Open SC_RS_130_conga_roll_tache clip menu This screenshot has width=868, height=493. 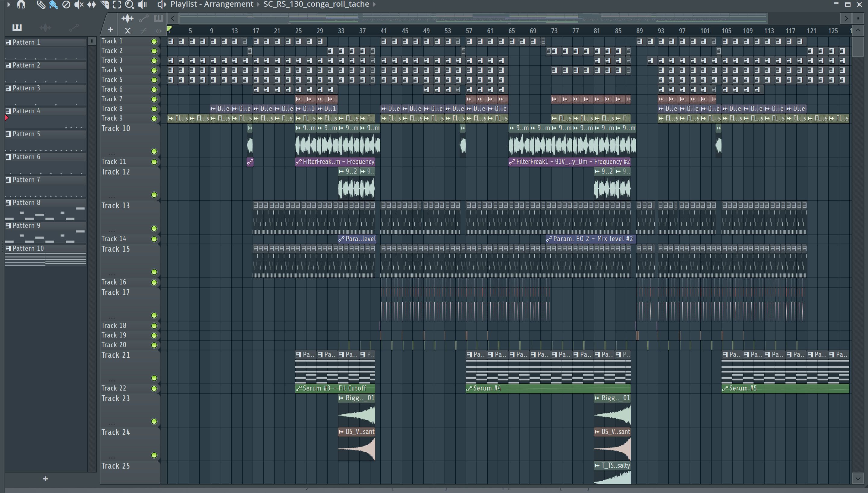click(316, 4)
